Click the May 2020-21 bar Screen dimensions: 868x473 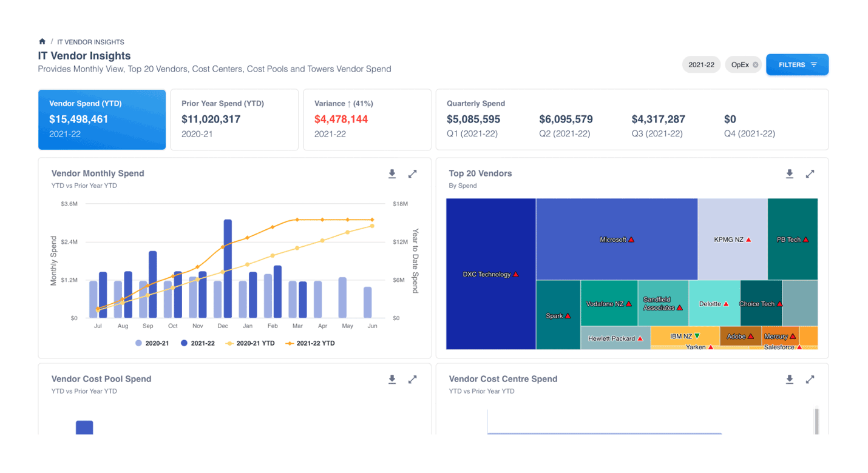[x=342, y=298]
